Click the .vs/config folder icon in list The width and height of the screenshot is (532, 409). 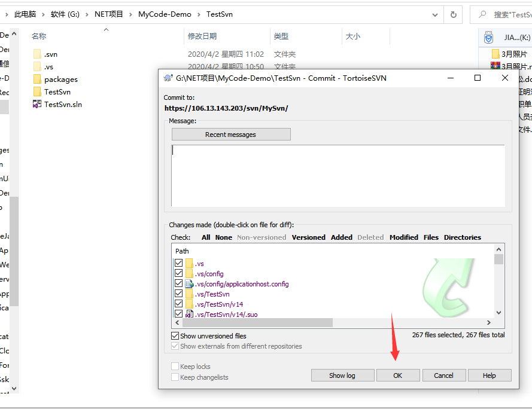[189, 274]
